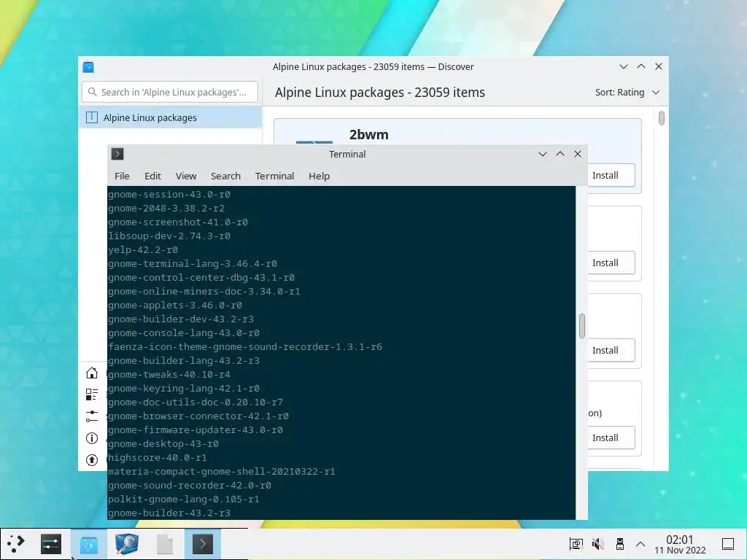This screenshot has width=747, height=560.
Task: Click the book icon beside Alpine Linux packages
Action: pyautogui.click(x=91, y=117)
